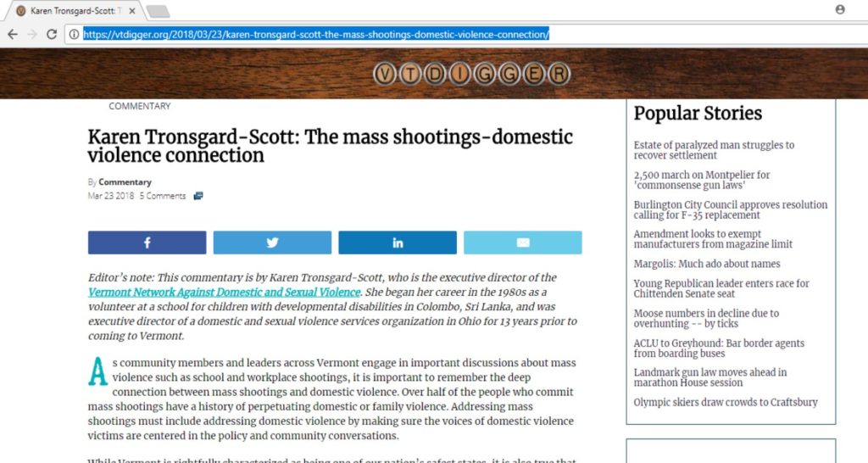Open VTDigger logo homepage link
868x463 pixels.
coord(471,74)
